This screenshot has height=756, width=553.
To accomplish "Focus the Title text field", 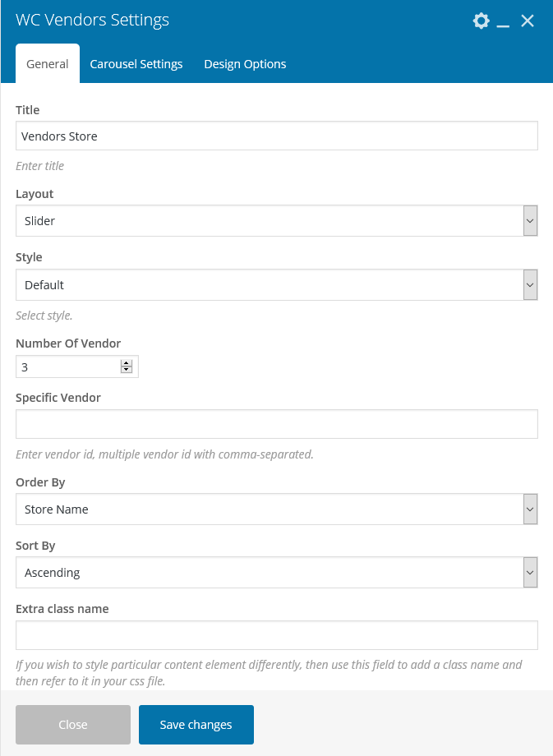I will (276, 136).
